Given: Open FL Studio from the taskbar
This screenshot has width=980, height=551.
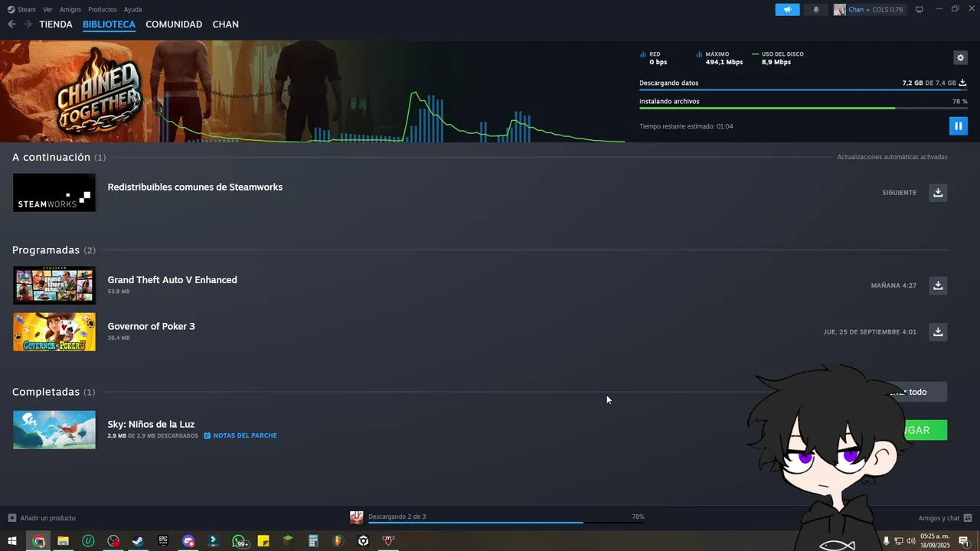Looking at the screenshot, I should [338, 541].
